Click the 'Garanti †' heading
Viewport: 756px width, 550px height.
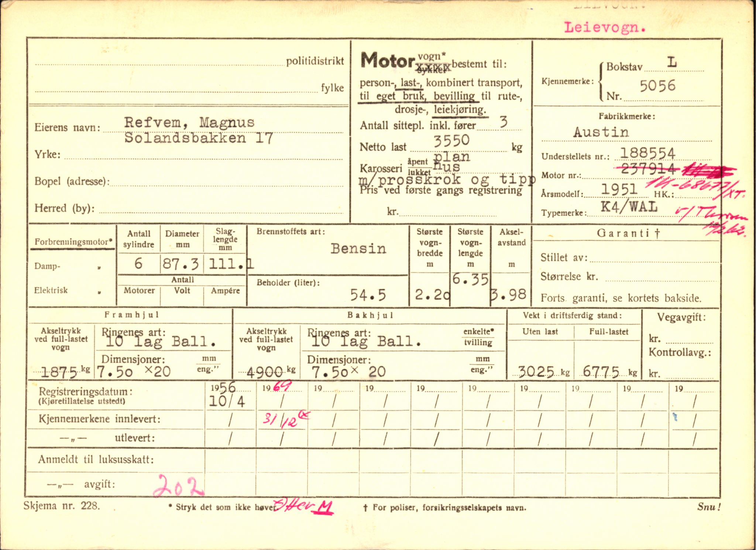point(628,233)
